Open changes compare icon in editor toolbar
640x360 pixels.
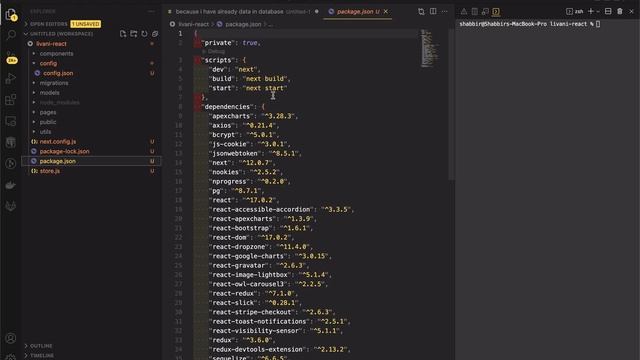421,11
